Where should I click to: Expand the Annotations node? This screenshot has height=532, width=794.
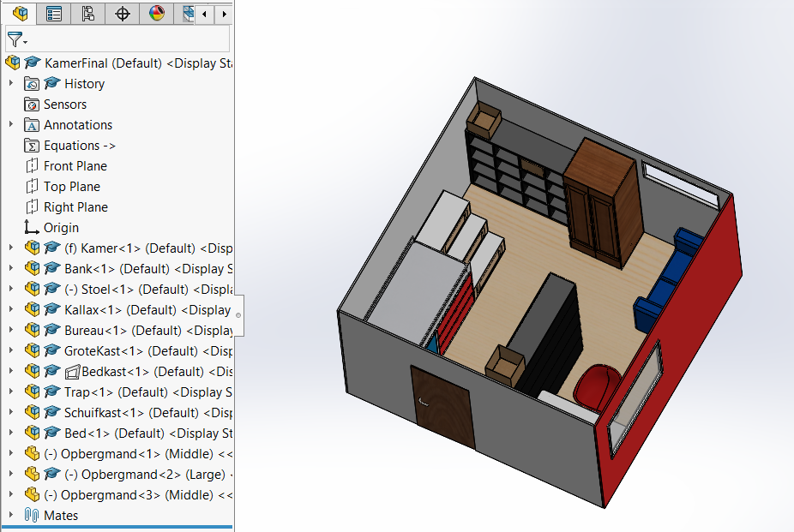coord(11,124)
